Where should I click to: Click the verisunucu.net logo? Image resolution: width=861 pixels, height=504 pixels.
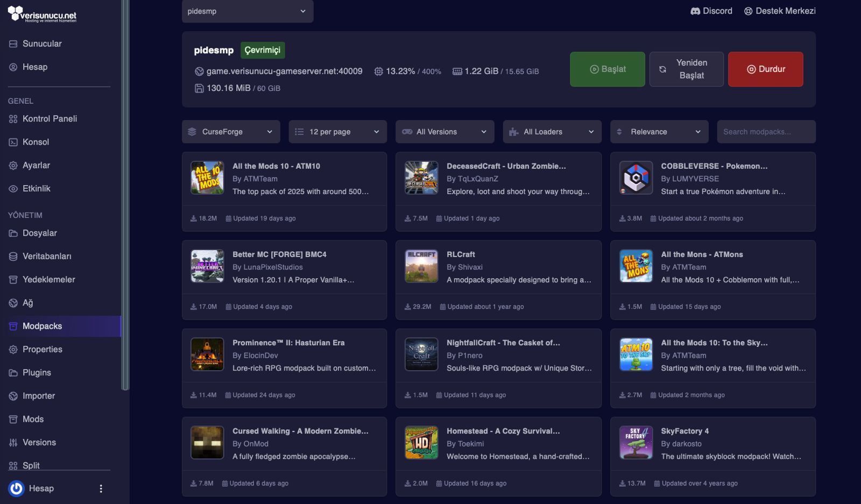click(42, 14)
